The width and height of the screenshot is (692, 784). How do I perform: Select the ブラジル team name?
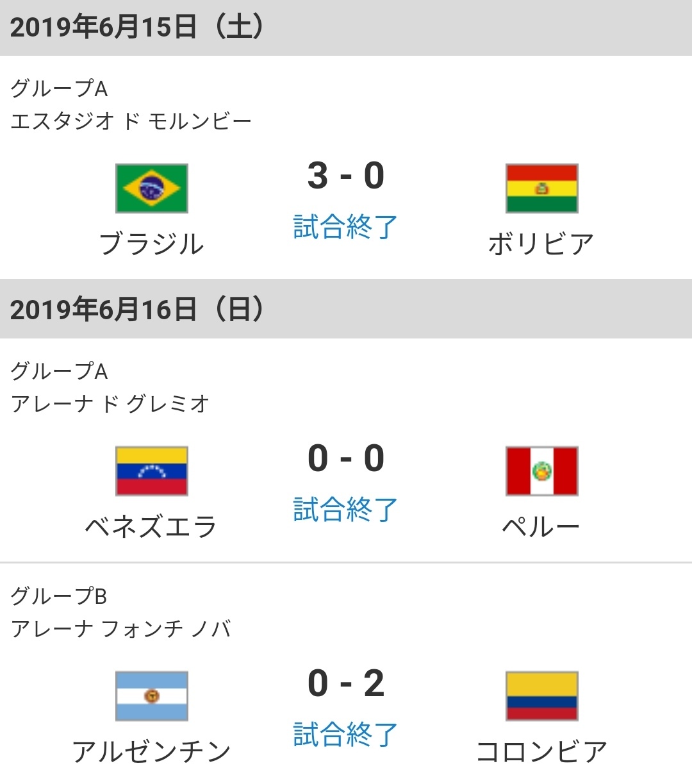152,244
